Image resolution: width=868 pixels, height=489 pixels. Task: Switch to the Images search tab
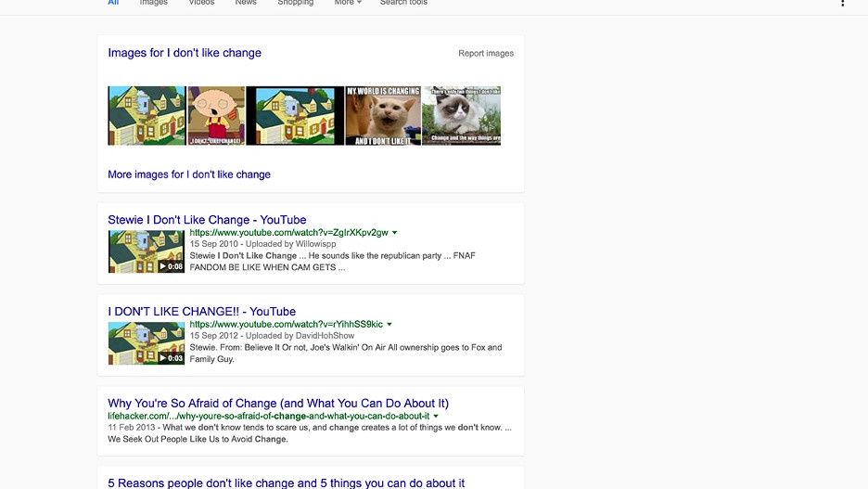(x=153, y=3)
